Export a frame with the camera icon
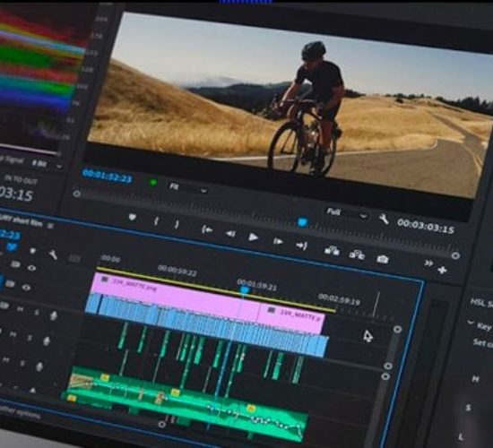This screenshot has width=493, height=448. pyautogui.click(x=383, y=259)
